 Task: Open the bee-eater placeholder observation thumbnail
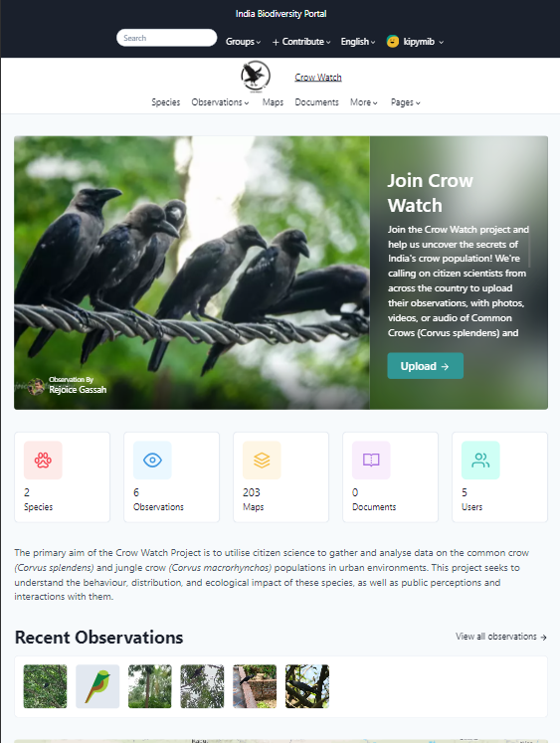click(x=97, y=686)
